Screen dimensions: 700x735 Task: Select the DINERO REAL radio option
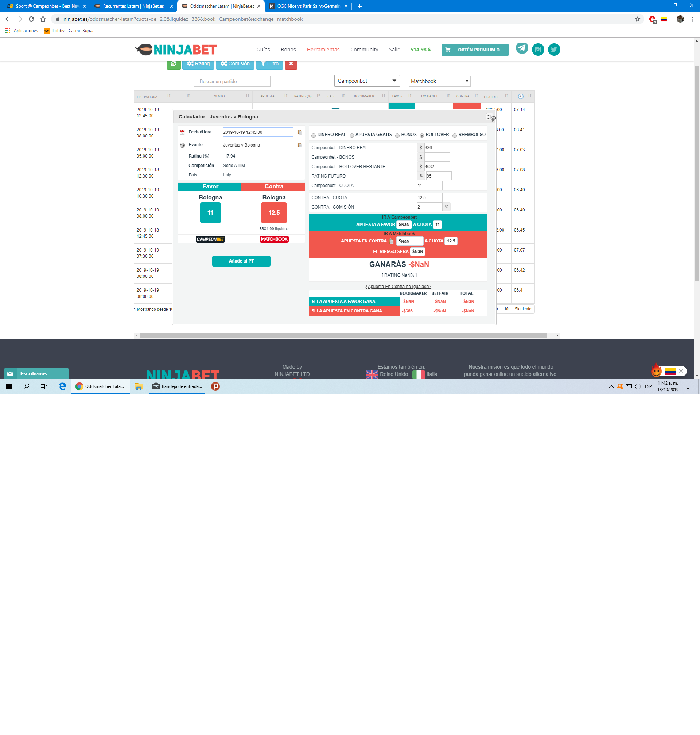tap(314, 135)
